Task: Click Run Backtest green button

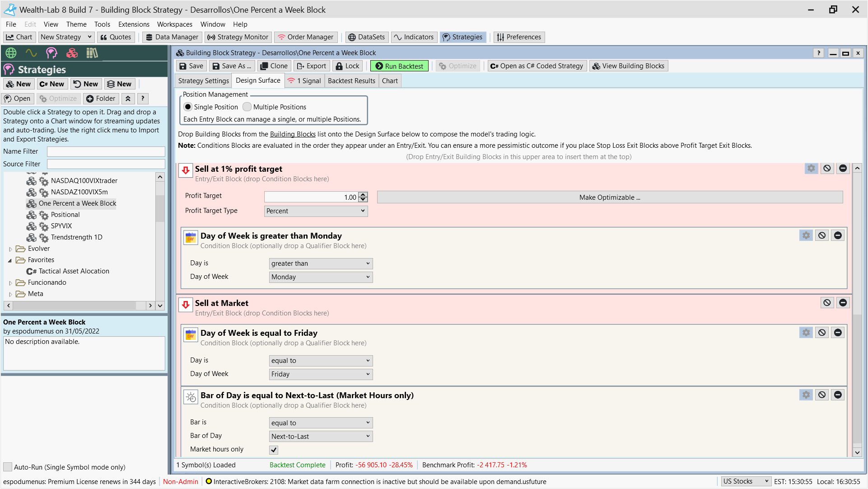Action: 399,66
